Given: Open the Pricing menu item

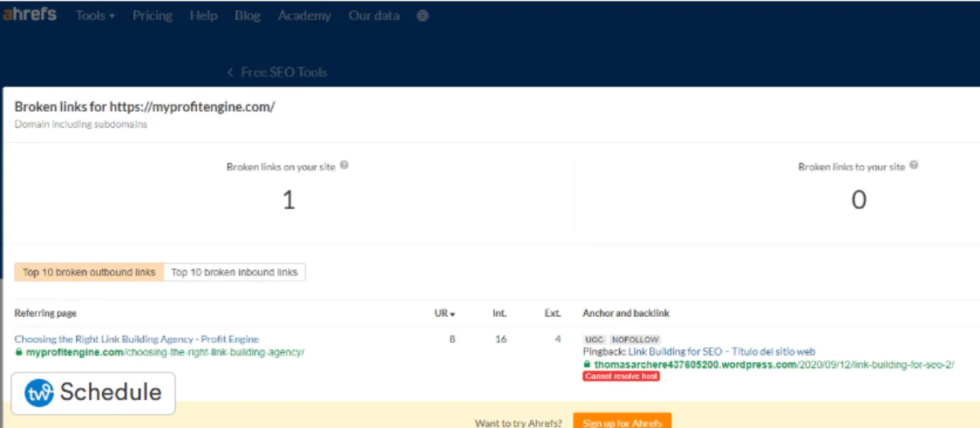Looking at the screenshot, I should coord(152,16).
